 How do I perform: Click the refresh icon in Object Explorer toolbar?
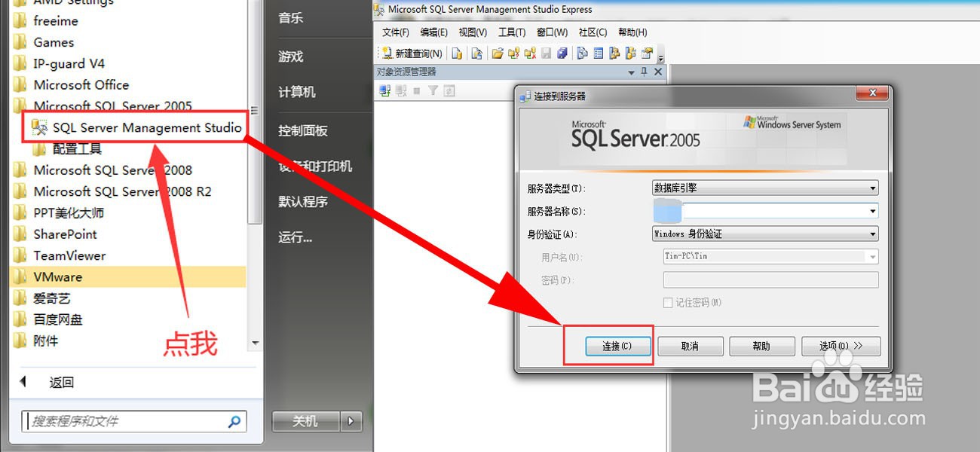coord(449,90)
